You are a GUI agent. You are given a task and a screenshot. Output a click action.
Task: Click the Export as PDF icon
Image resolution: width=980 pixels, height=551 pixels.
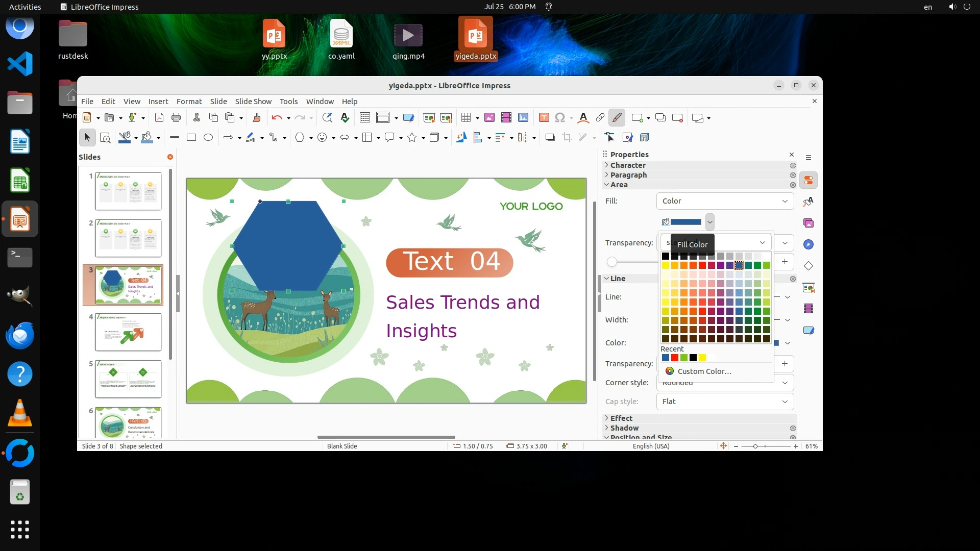click(159, 118)
